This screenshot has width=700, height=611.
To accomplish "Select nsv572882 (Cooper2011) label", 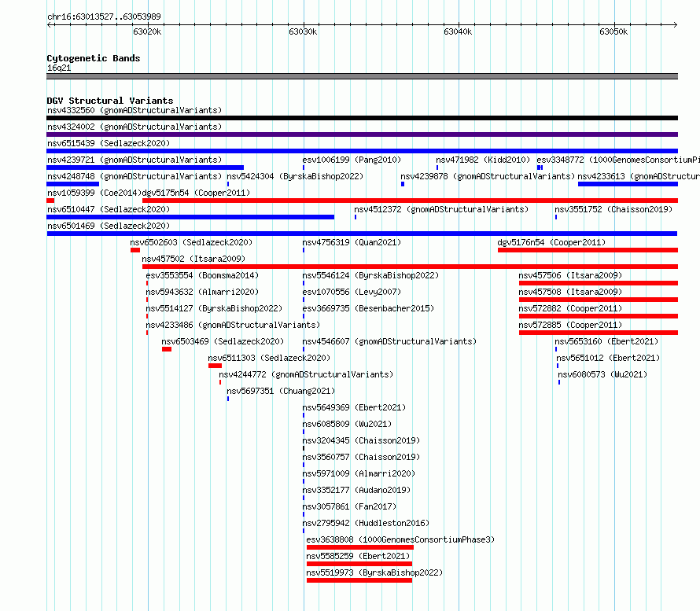I will [570, 308].
